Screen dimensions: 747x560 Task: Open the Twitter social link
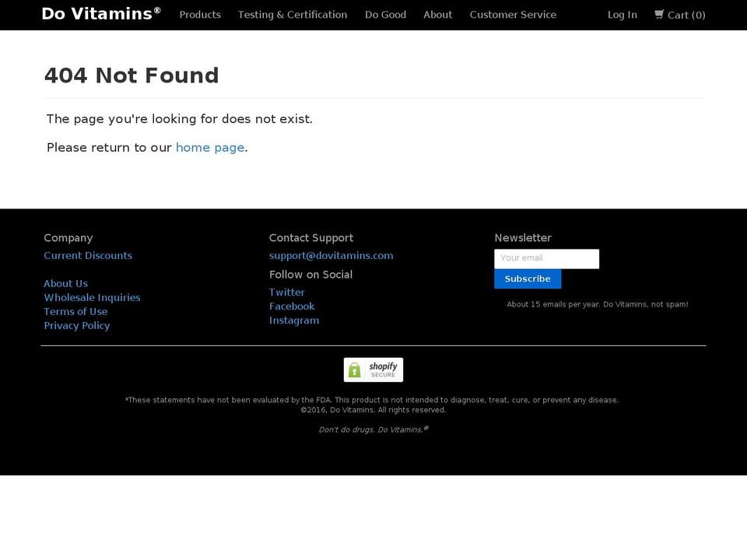(287, 292)
